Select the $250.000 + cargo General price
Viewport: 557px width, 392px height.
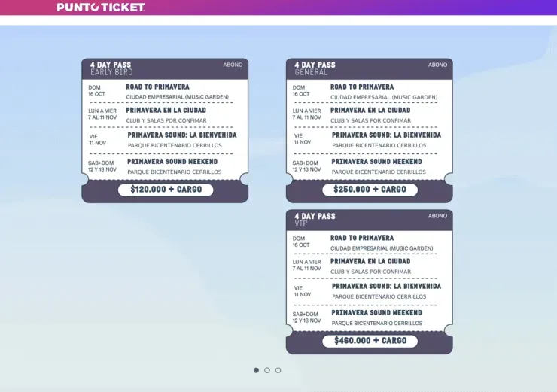(370, 190)
